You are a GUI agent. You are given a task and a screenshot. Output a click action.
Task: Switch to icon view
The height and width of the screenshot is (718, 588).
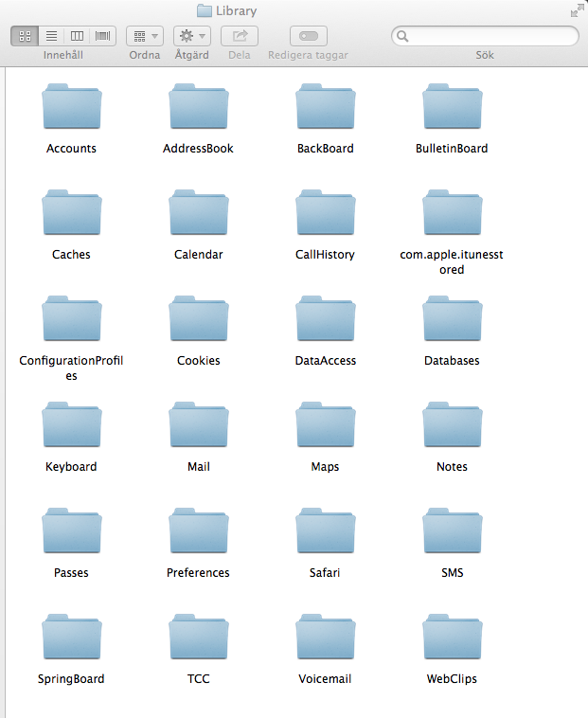(25, 36)
